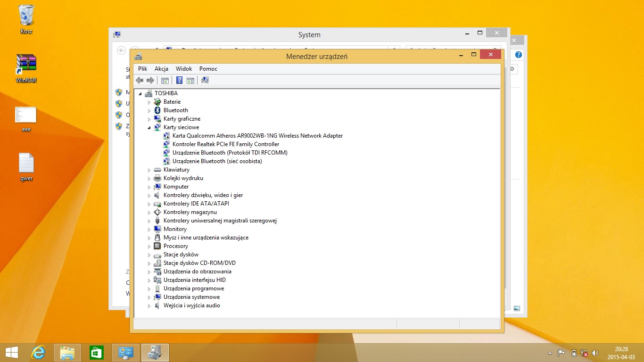Expand the Klawiatury arrow
The image size is (644, 362).
149,170
